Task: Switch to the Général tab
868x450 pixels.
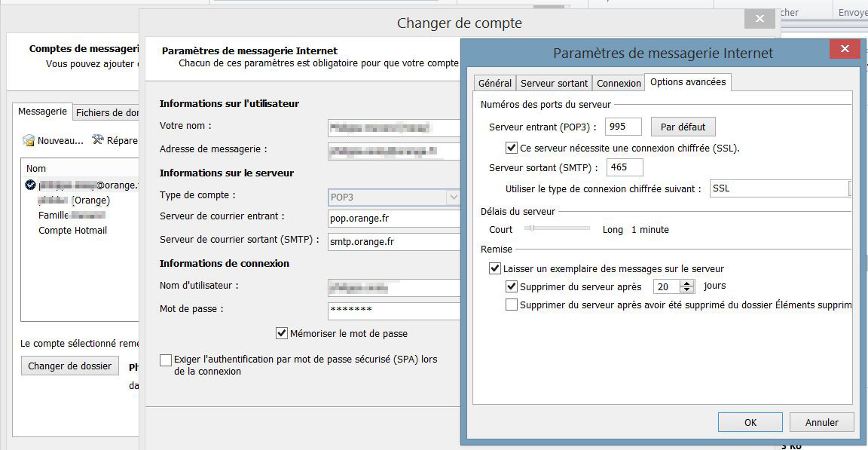Action: [x=495, y=83]
